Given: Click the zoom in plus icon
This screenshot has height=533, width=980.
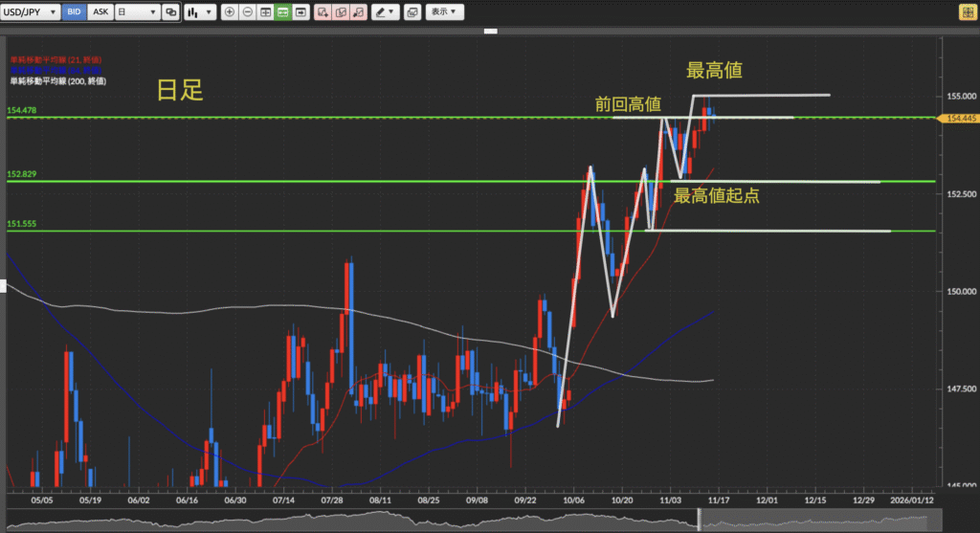Looking at the screenshot, I should pyautogui.click(x=230, y=12).
